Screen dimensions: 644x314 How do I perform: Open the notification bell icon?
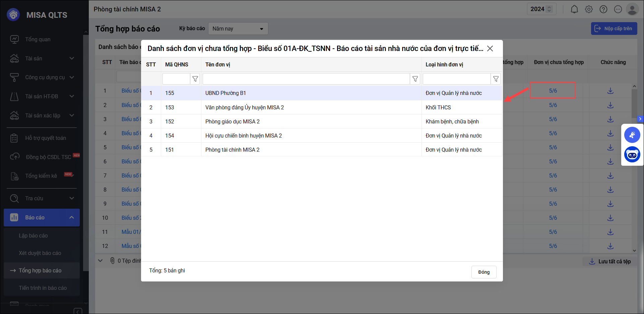point(574,9)
